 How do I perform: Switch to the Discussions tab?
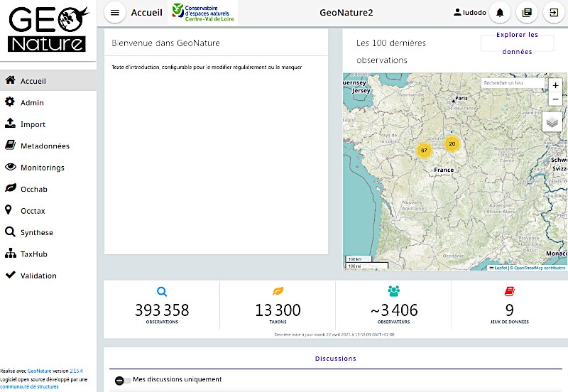336,359
